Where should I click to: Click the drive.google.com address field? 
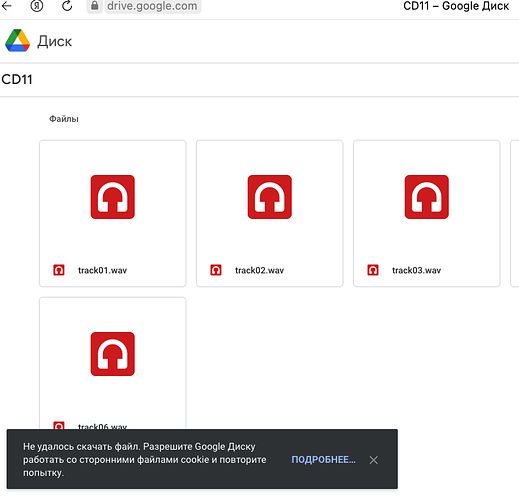pos(152,6)
